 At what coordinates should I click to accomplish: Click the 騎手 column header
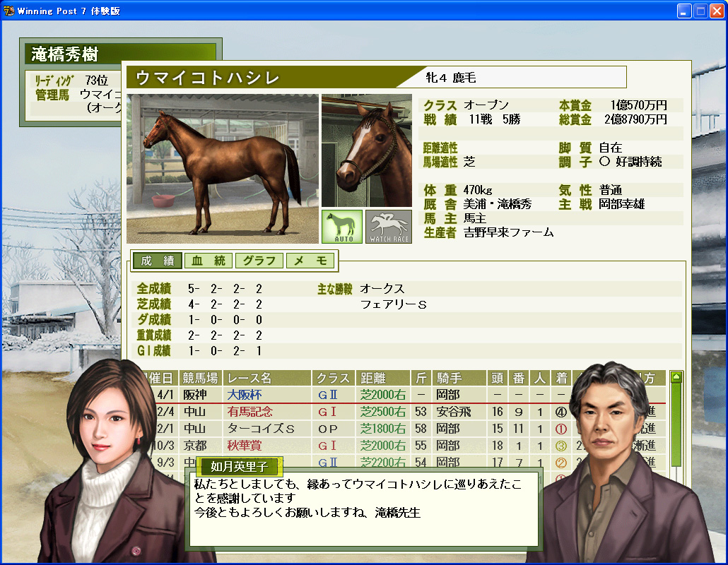point(459,378)
